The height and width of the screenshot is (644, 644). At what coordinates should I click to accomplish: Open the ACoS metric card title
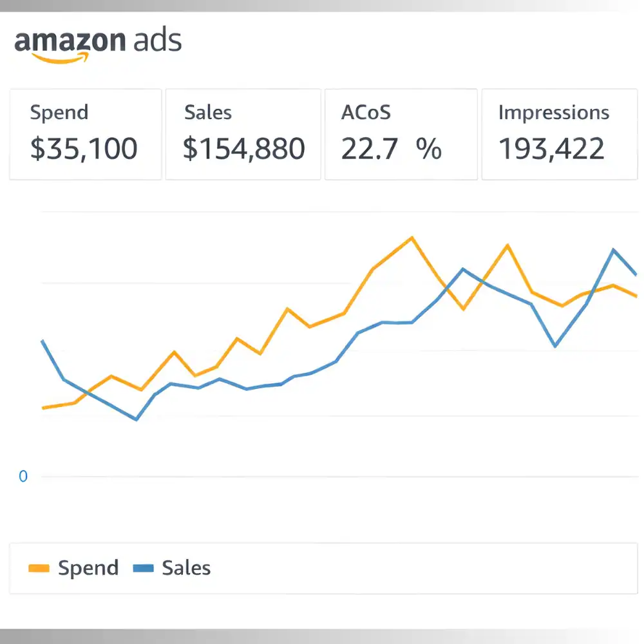pos(366,113)
